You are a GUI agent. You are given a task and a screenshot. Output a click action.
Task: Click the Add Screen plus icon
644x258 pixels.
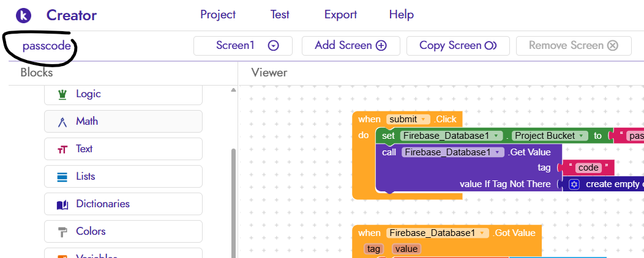381,45
